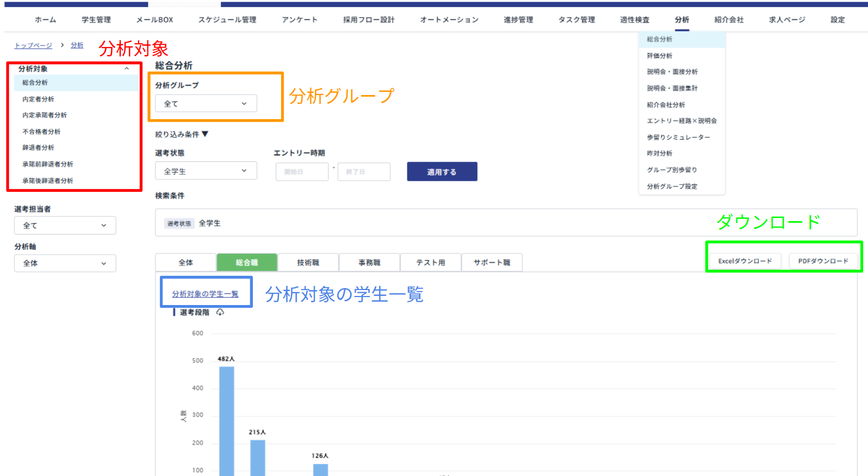
Task: Open タスク管理 in top navigation
Action: point(577,20)
